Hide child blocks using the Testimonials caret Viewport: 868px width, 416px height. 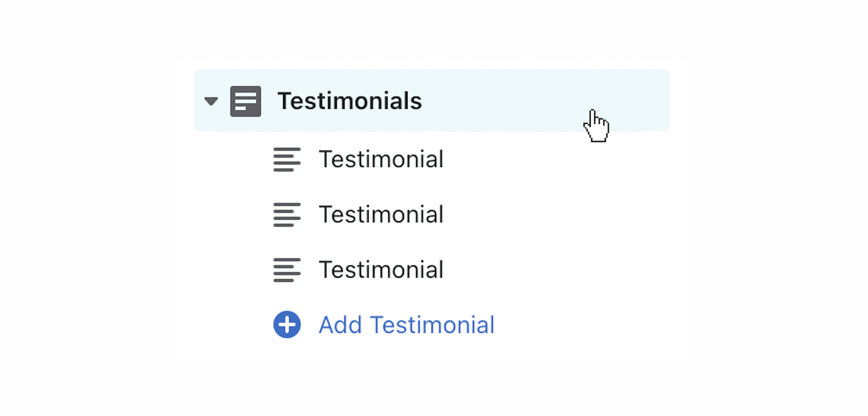tap(211, 101)
